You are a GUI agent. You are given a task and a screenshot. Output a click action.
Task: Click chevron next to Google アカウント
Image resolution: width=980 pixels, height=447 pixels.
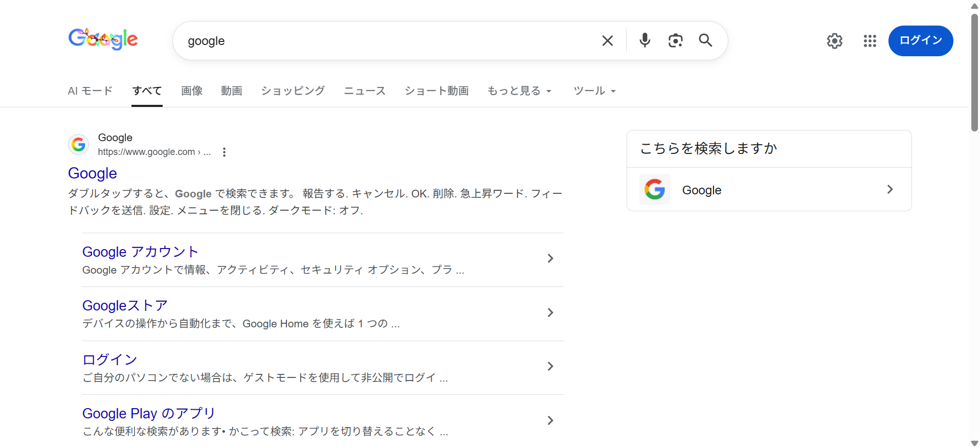point(550,259)
